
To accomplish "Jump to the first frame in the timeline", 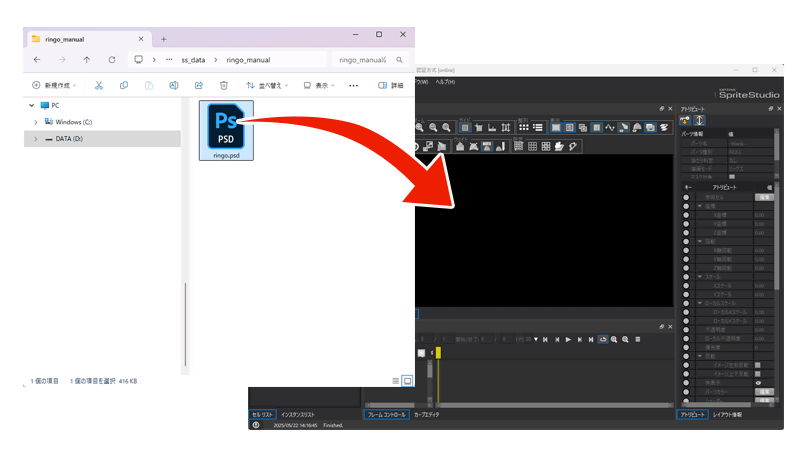I will pyautogui.click(x=545, y=339).
